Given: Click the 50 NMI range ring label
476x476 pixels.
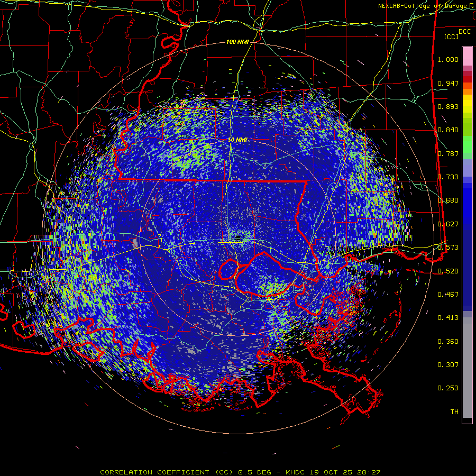Looking at the screenshot, I should [x=237, y=140].
